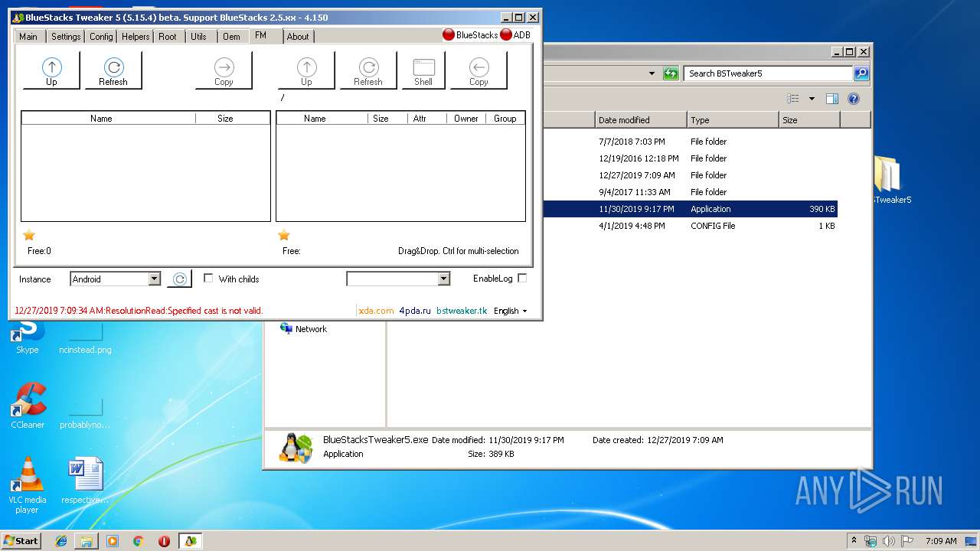Expand Explorer address bar history arrow

(x=652, y=73)
